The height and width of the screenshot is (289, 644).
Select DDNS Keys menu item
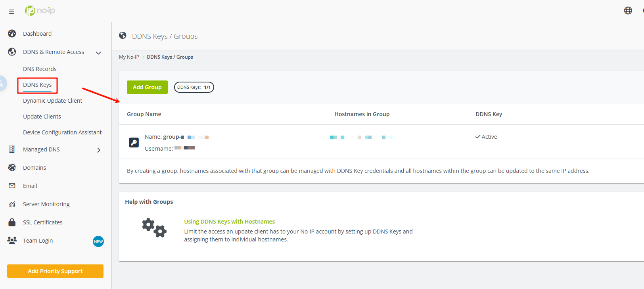point(37,85)
